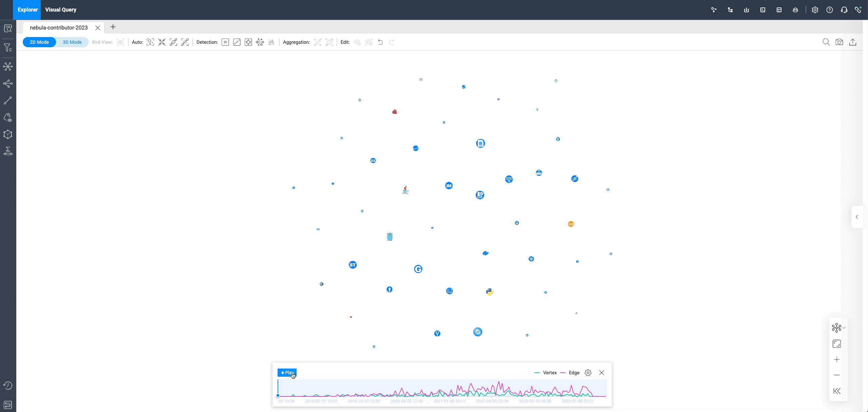Open the filter icon in the left sidebar
This screenshot has height=412, width=868.
8,48
